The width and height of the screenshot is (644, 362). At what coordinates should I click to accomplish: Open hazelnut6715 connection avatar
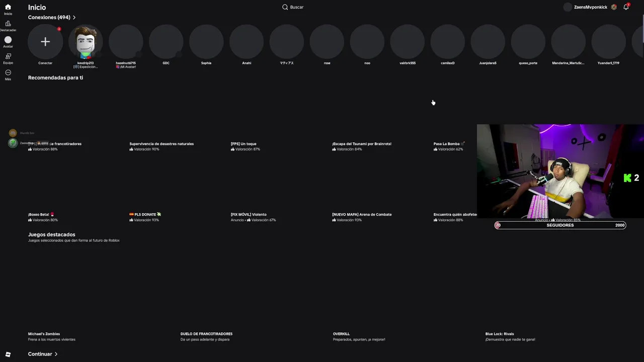[x=126, y=42]
